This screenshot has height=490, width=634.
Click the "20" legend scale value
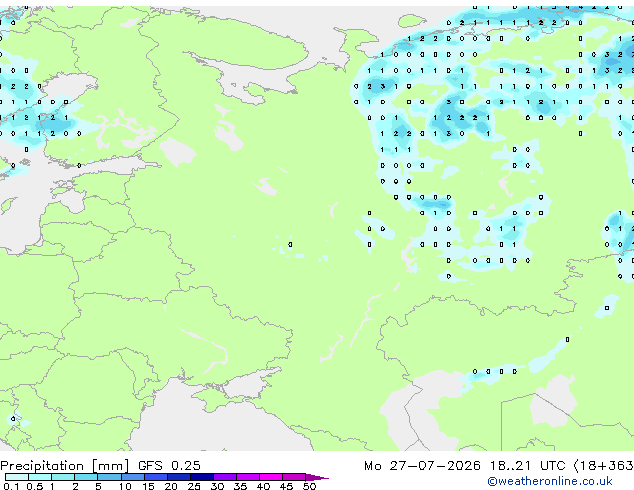(171, 486)
